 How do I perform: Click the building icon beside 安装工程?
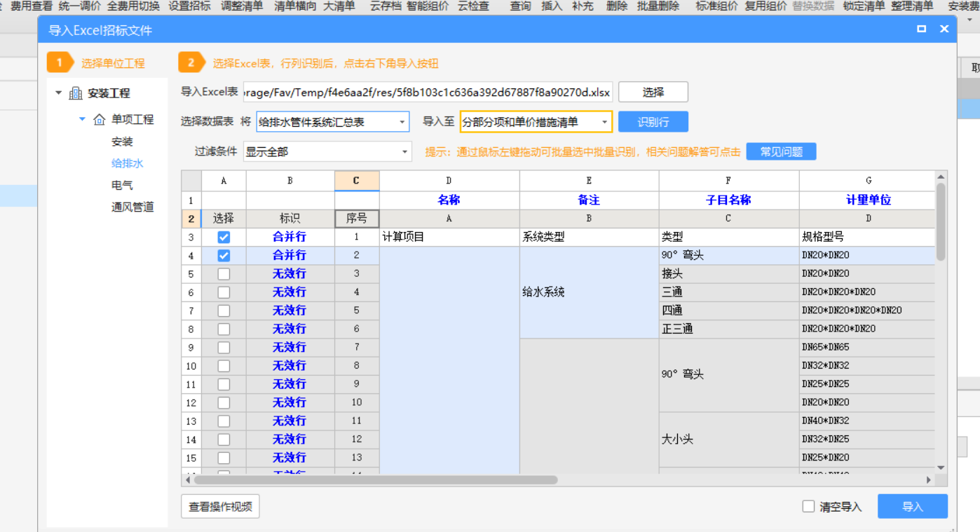pyautogui.click(x=76, y=93)
